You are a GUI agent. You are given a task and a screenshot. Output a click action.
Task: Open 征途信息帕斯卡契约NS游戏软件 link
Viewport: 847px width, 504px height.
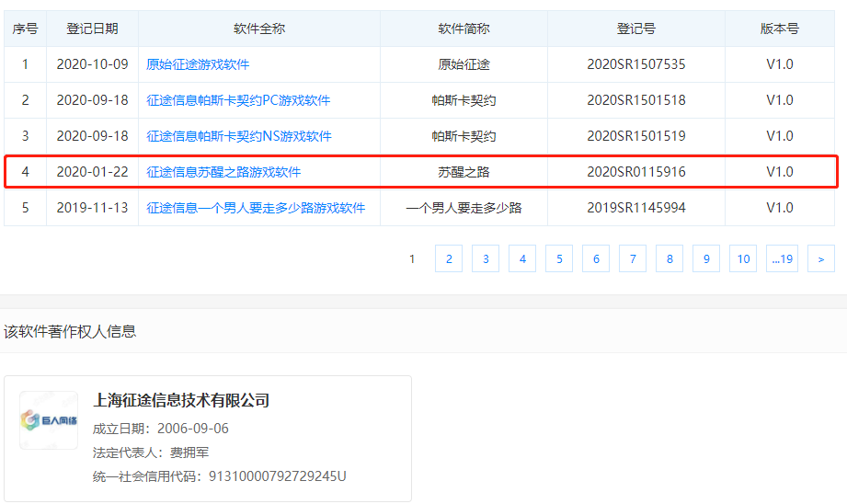pos(239,136)
